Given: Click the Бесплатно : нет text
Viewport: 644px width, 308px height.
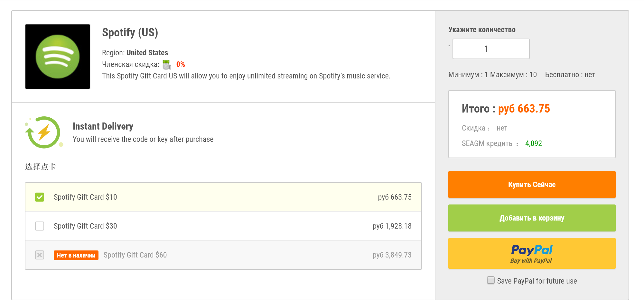Looking at the screenshot, I should click(570, 75).
